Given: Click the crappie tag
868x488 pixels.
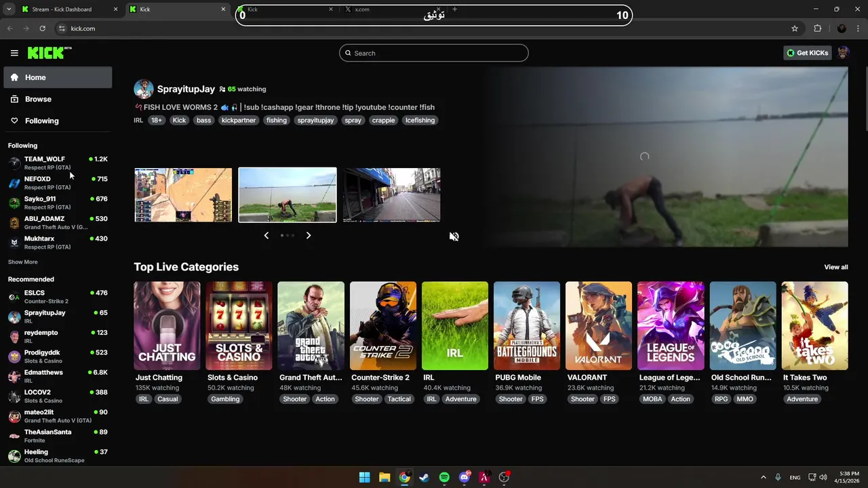Looking at the screenshot, I should click(383, 120).
